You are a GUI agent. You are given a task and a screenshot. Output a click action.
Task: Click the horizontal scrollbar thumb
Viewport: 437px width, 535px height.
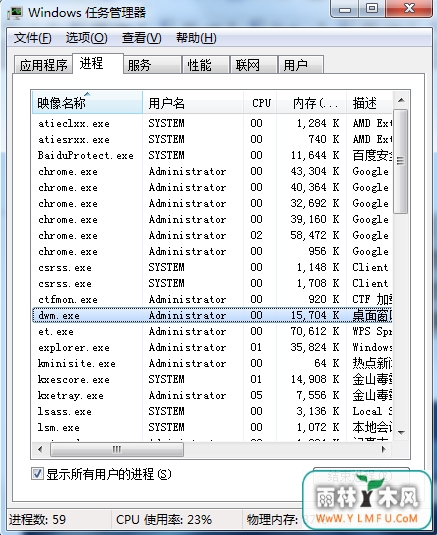click(x=117, y=449)
